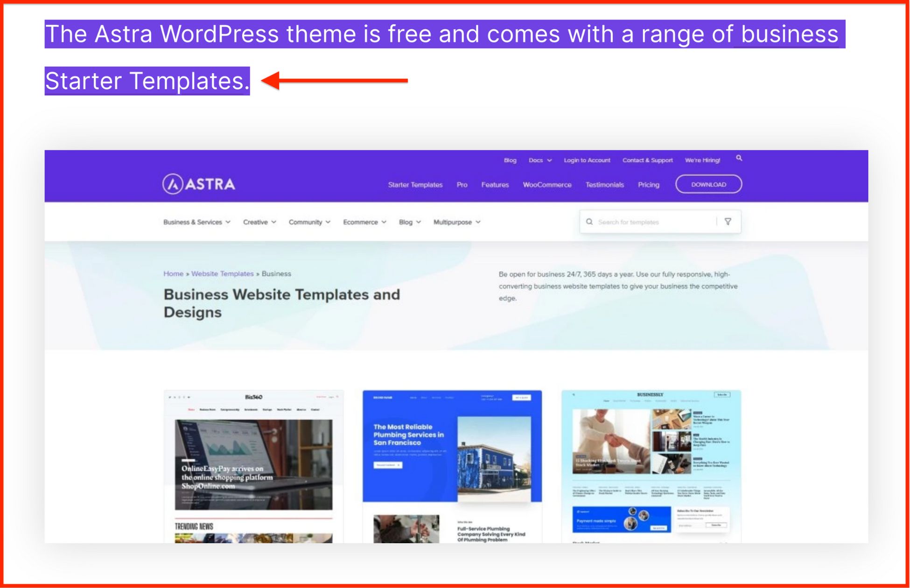This screenshot has height=588, width=910.
Task: Open the search icon in top bar
Action: pyautogui.click(x=739, y=158)
